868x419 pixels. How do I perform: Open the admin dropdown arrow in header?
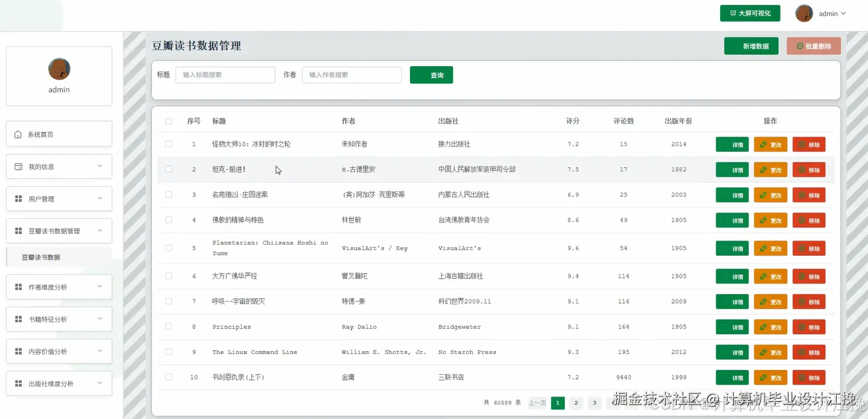tap(843, 14)
